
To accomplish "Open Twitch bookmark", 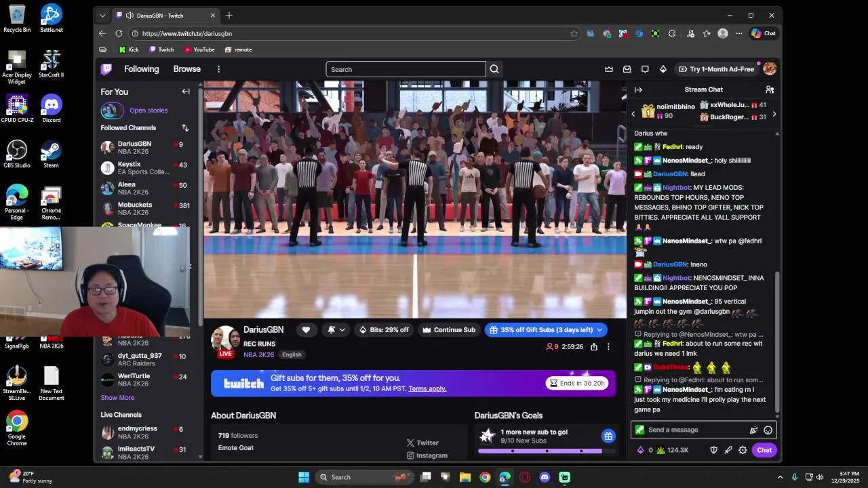I will point(161,49).
